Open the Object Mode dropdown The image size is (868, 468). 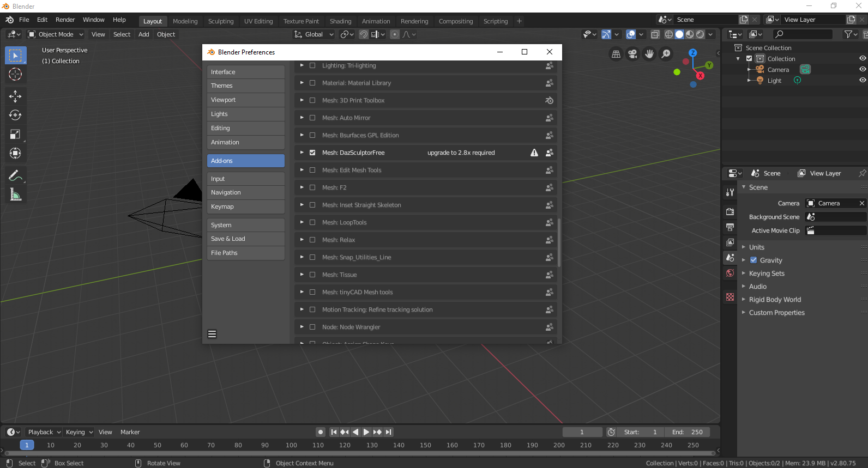pos(56,34)
